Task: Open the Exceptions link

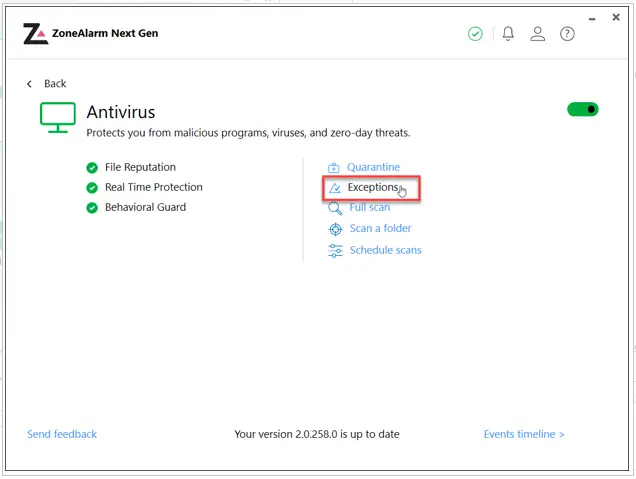Action: tap(373, 187)
